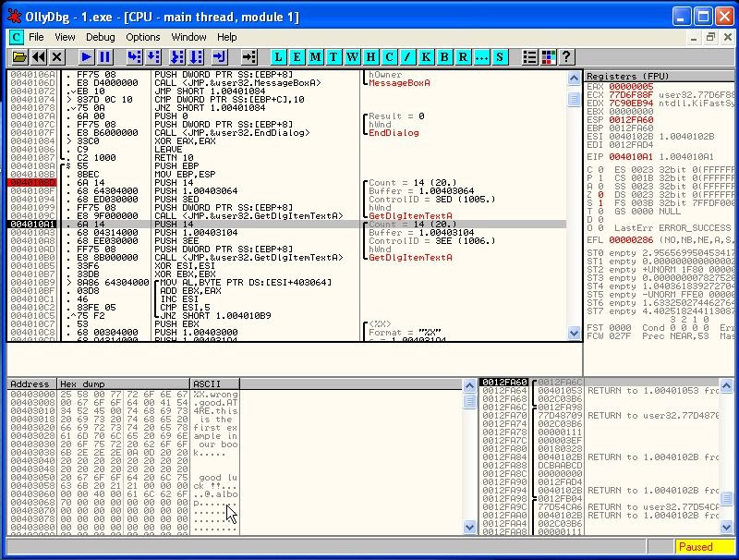Select stack address 0012FA60

[503, 383]
